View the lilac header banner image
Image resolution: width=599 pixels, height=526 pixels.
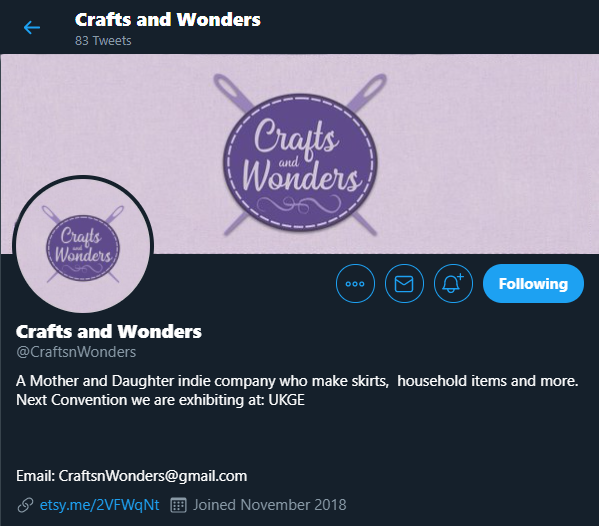point(300,154)
